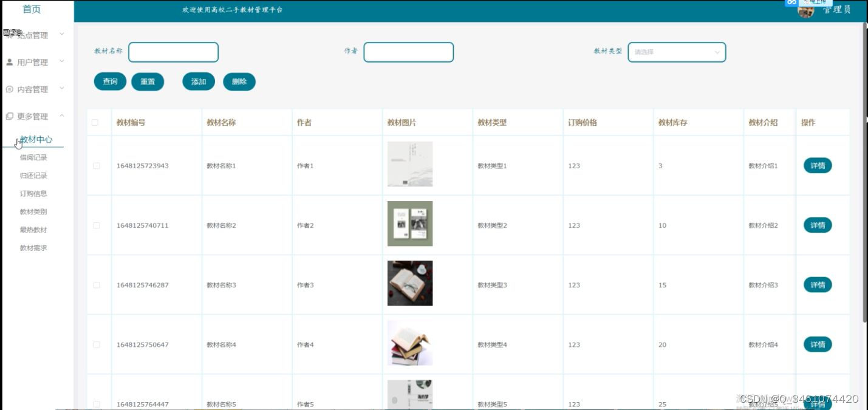Image resolution: width=868 pixels, height=410 pixels.
Task: Open 详情 for 教材名称2
Action: [x=818, y=225]
